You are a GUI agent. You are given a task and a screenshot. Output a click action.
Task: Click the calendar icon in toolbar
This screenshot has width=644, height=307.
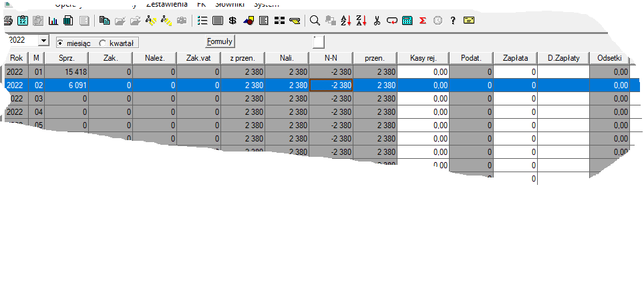[x=21, y=21]
